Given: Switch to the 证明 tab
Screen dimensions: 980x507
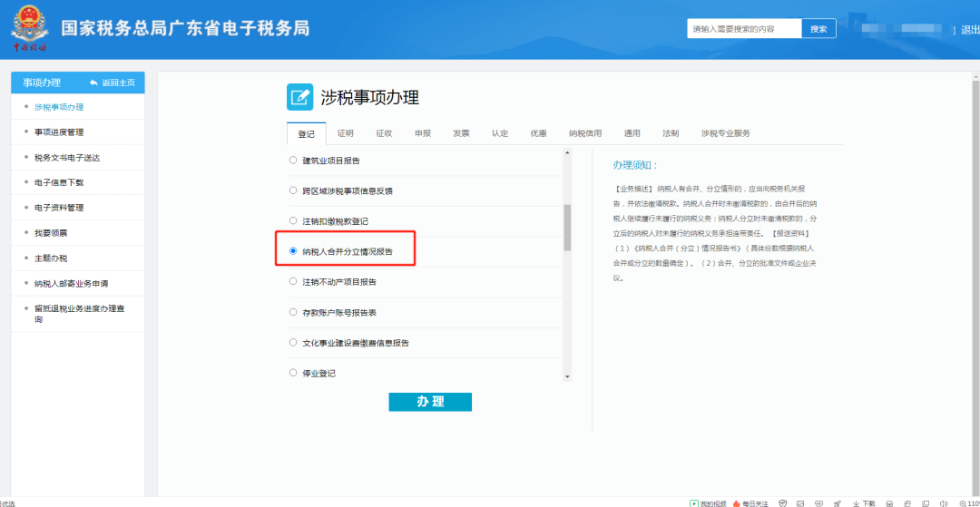Looking at the screenshot, I should (346, 133).
